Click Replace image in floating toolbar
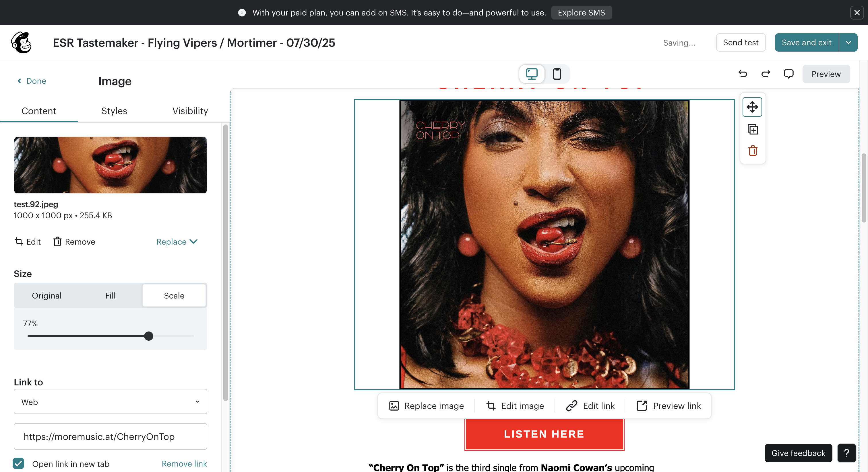Viewport: 868px width, 472px height. click(426, 406)
